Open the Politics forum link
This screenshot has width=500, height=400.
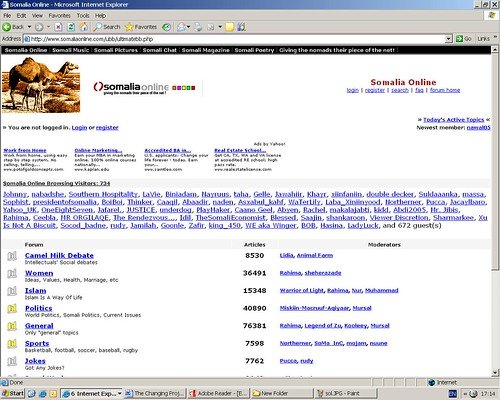(39, 308)
